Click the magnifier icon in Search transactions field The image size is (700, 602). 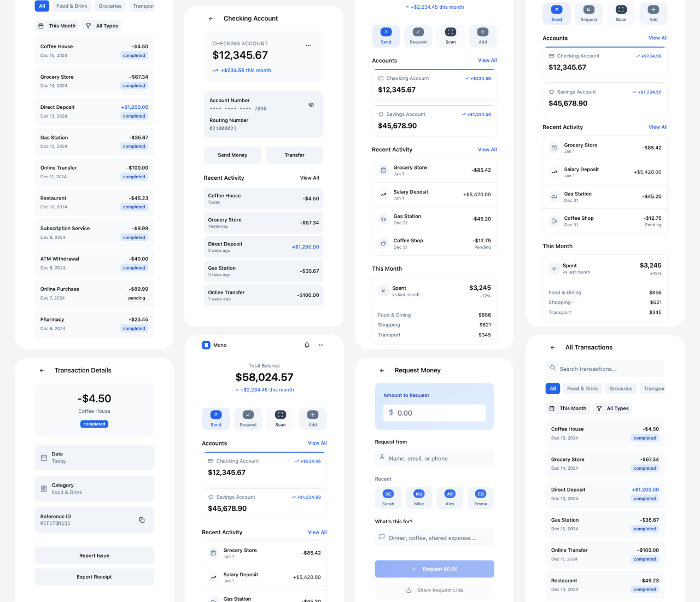(553, 369)
